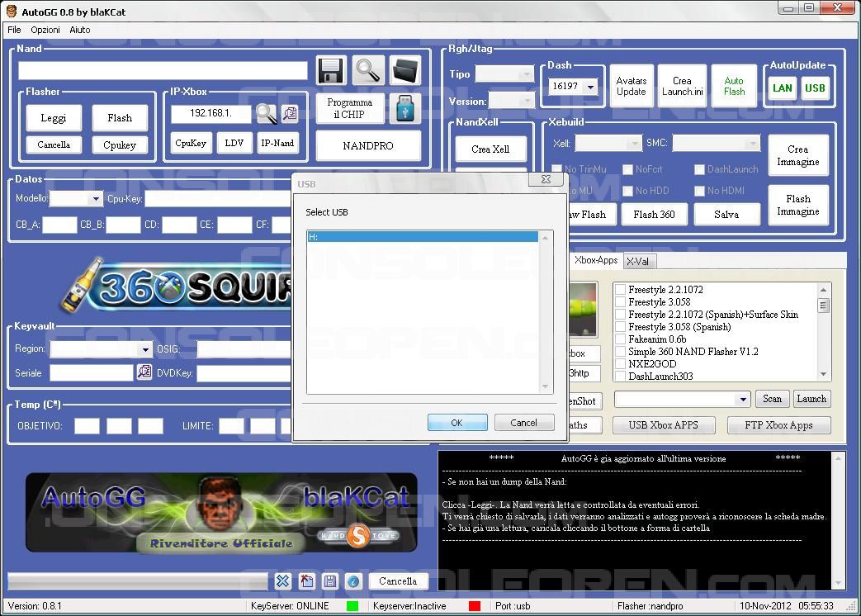The image size is (861, 616).
Task: Click the floppy disk save Nand icon
Action: 331,71
